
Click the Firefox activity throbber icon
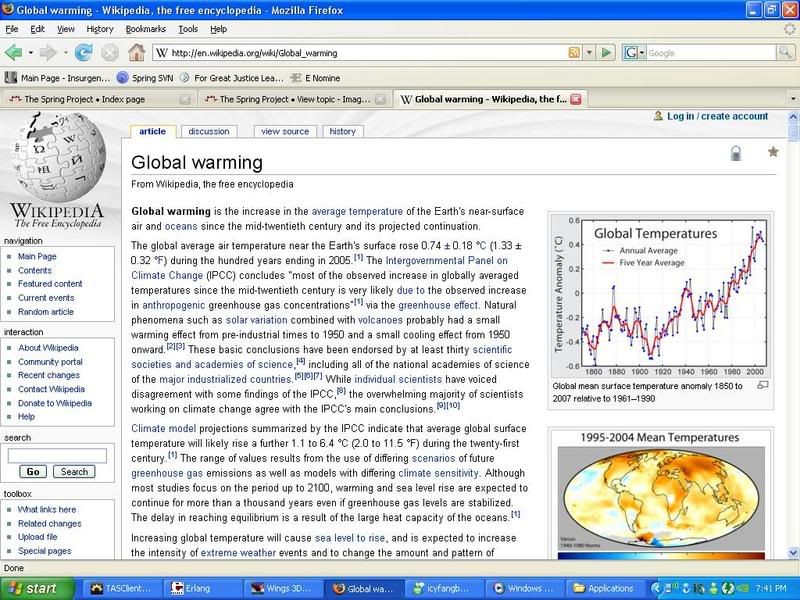[x=790, y=29]
